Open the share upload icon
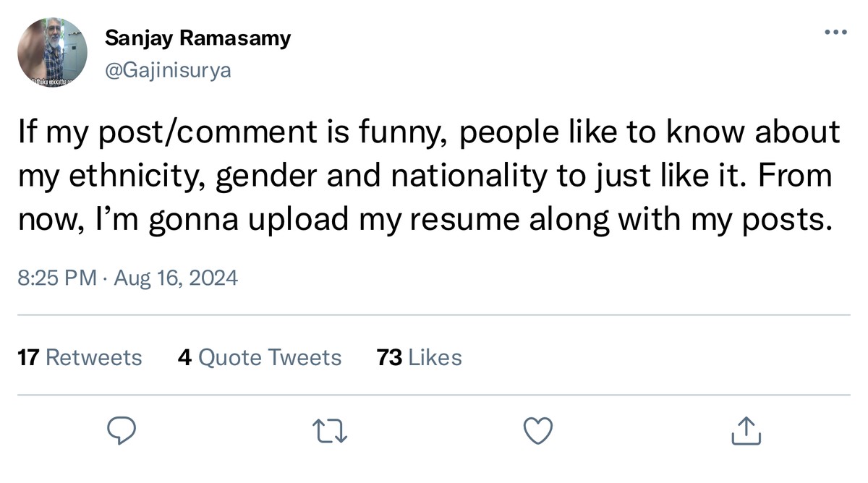Image resolution: width=868 pixels, height=483 pixels. pos(746,431)
